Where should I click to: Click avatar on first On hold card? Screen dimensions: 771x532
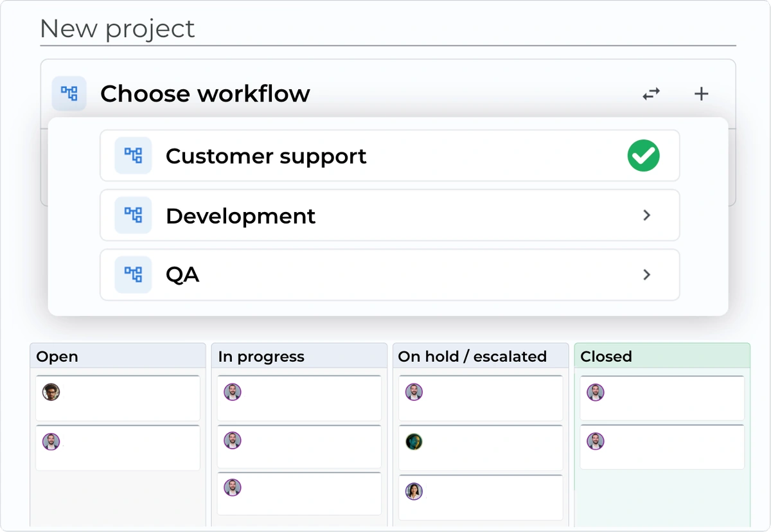pos(414,392)
